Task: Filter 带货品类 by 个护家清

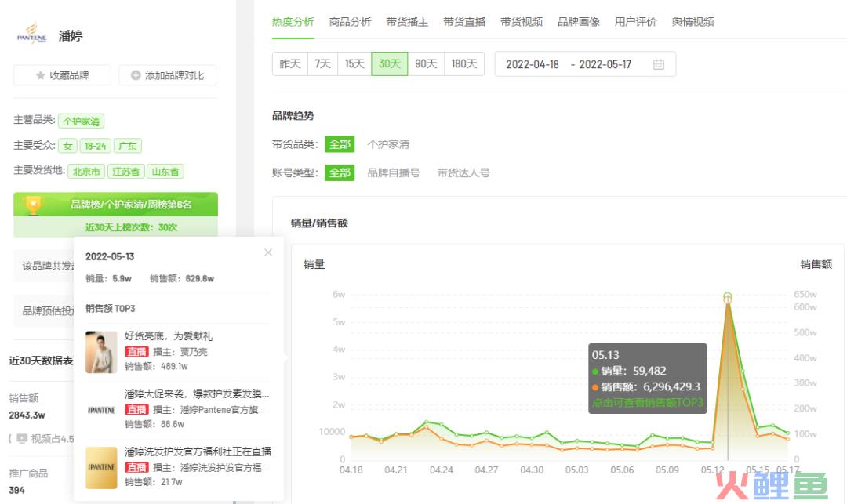Action: 388,144
